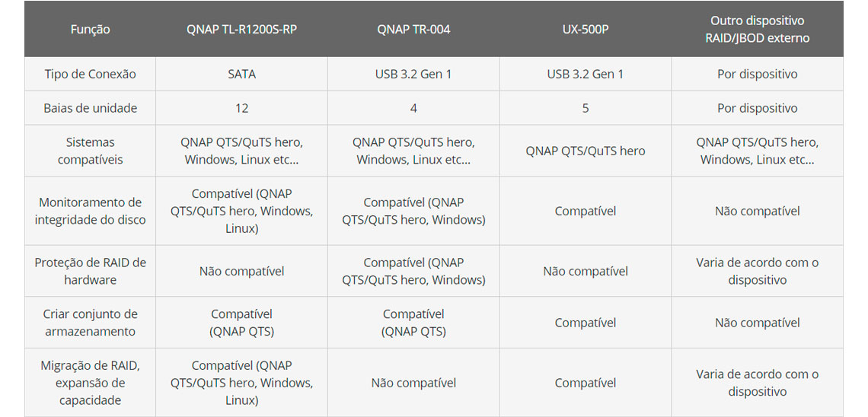Click the "Baias de unidade" row label
The image size is (868, 417).
pos(90,108)
